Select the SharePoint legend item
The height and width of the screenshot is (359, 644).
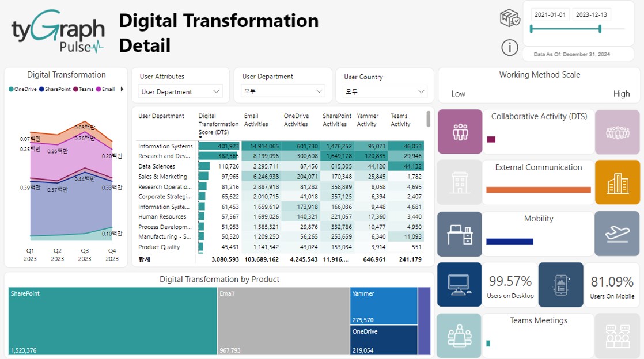55,89
